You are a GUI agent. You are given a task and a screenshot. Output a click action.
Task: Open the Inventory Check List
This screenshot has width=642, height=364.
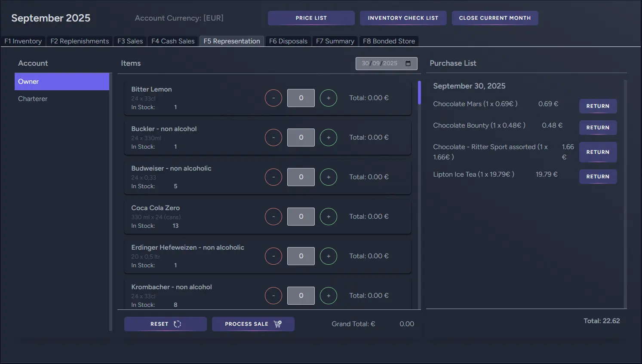tap(403, 18)
